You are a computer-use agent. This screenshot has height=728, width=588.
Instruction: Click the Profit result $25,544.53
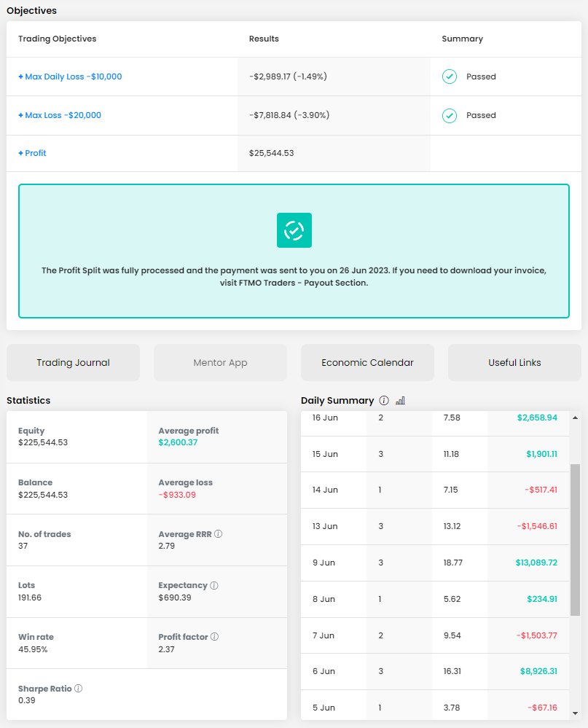click(x=272, y=153)
